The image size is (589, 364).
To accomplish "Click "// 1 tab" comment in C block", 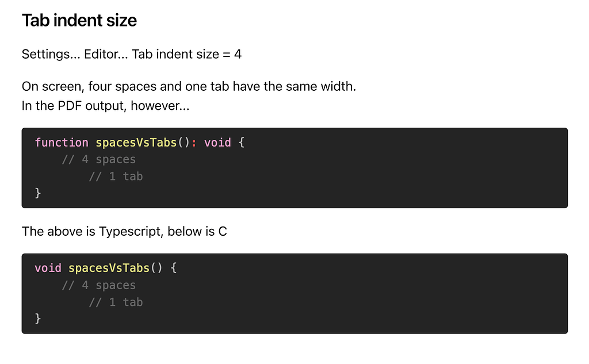I will click(116, 302).
